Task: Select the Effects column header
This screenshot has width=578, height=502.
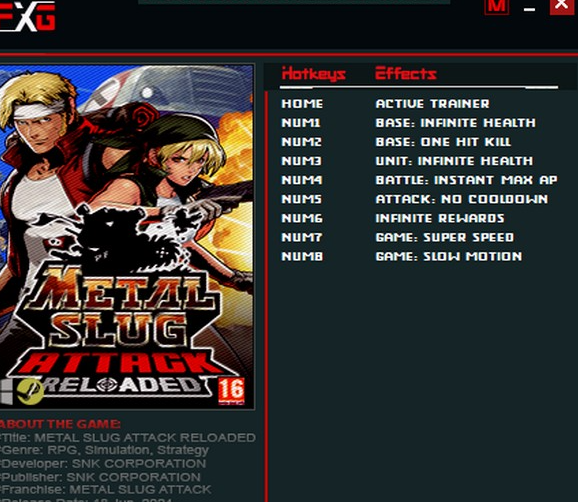Action: pos(405,73)
